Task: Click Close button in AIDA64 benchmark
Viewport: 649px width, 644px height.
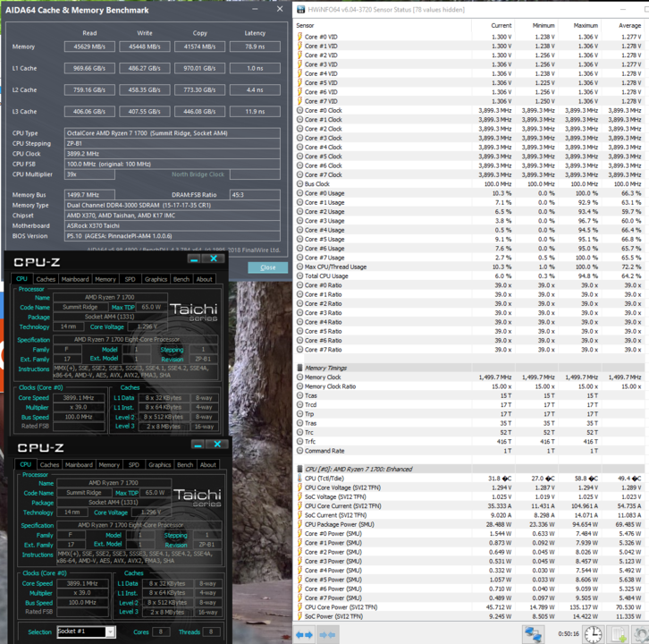Action: coord(268,267)
